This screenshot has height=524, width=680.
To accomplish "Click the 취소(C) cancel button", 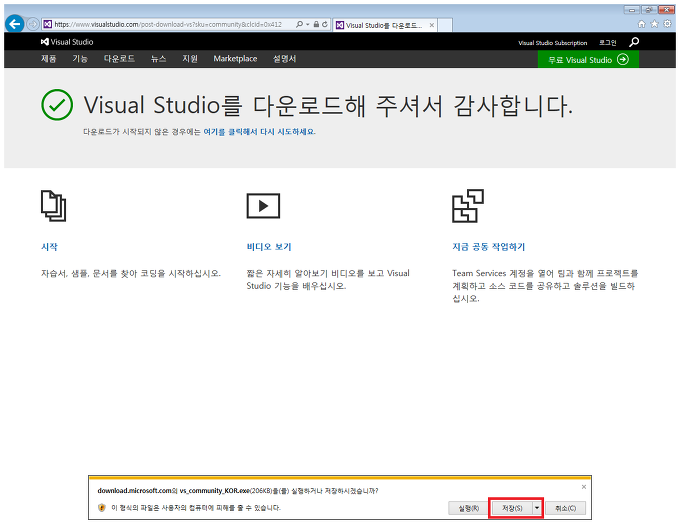I will coord(566,508).
